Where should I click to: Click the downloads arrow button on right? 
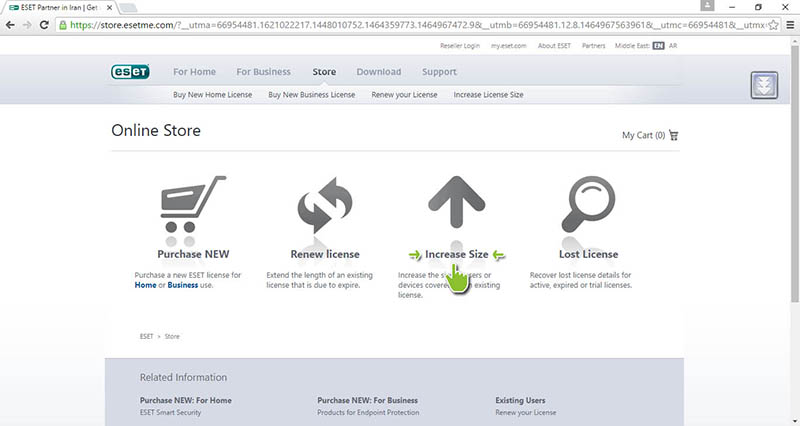click(764, 85)
